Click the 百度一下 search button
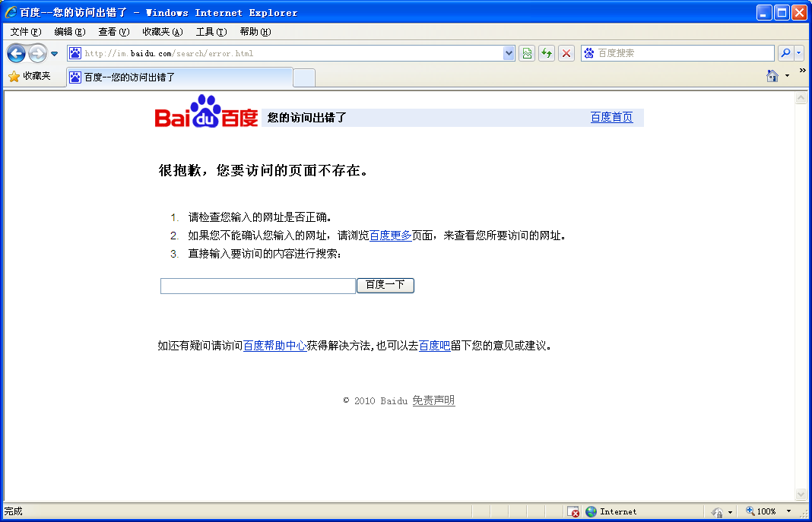 [x=385, y=285]
